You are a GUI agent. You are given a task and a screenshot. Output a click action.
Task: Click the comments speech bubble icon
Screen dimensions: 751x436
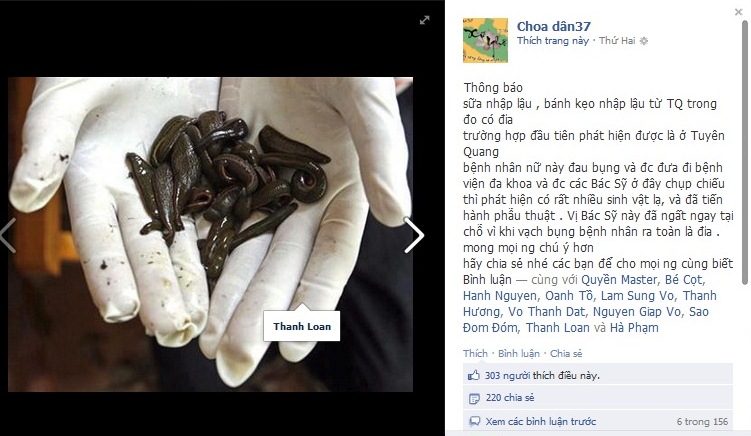[474, 422]
